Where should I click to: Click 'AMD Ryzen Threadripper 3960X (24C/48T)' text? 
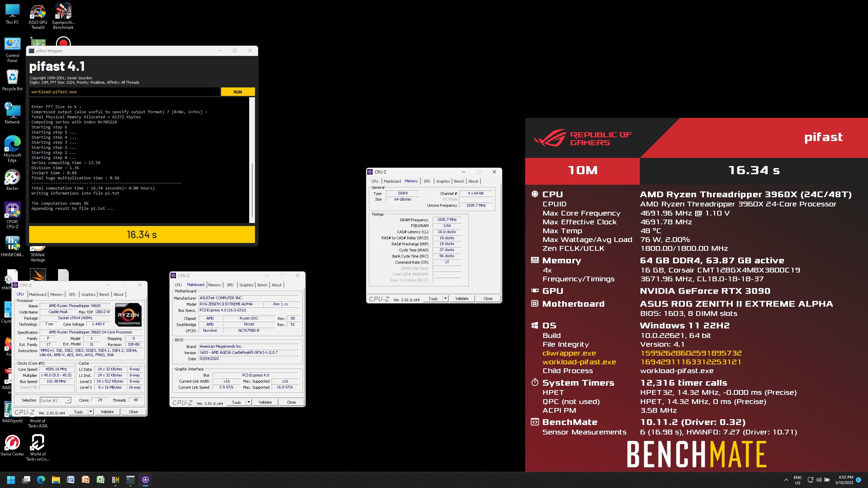[x=746, y=195]
